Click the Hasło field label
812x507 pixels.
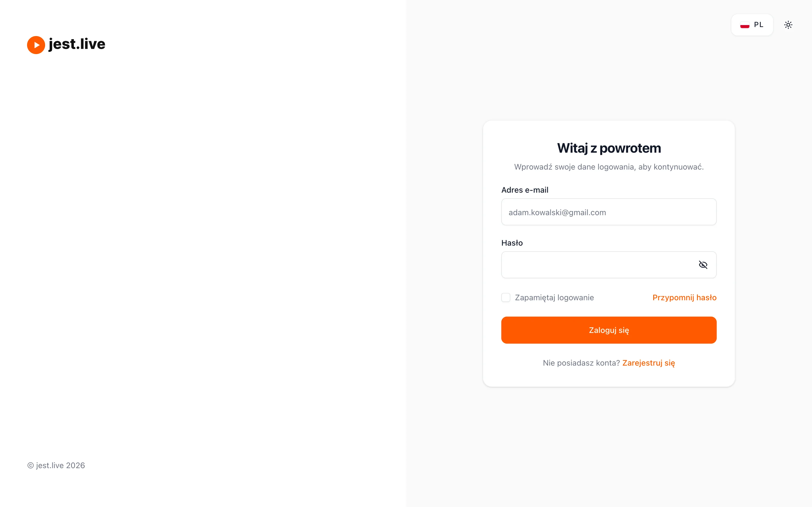(x=512, y=243)
